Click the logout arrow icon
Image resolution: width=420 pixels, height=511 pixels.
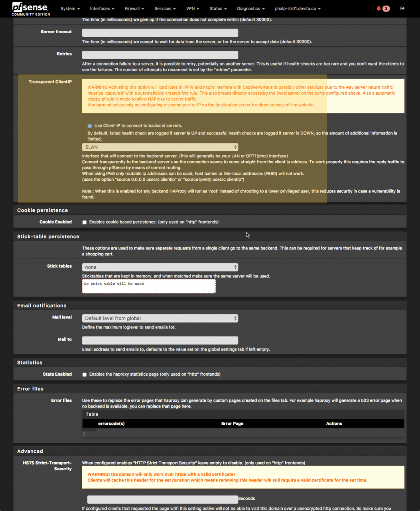click(402, 8)
